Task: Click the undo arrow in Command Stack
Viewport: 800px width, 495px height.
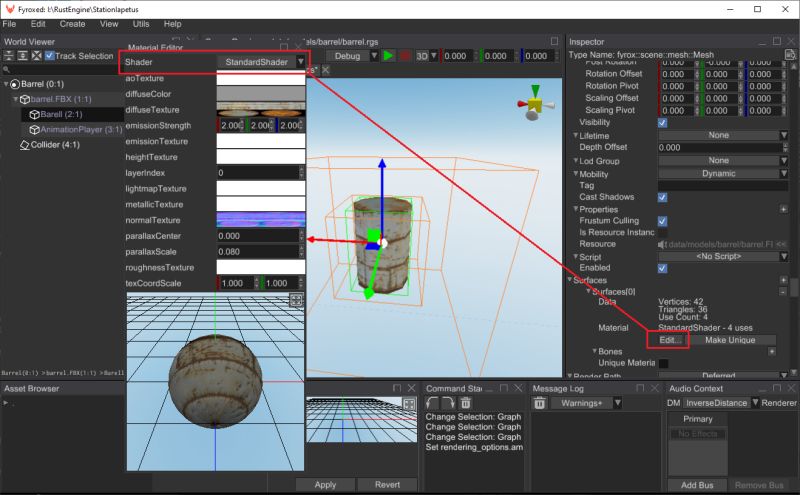Action: click(x=433, y=403)
